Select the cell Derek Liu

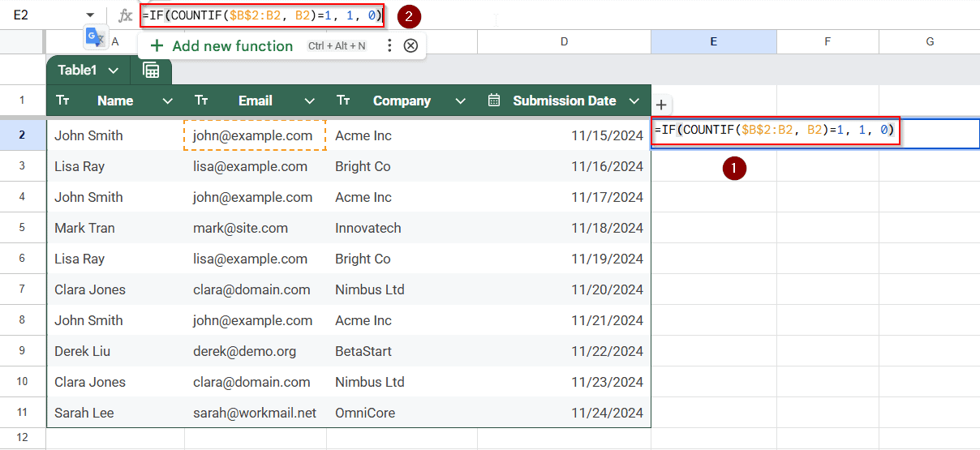(115, 351)
